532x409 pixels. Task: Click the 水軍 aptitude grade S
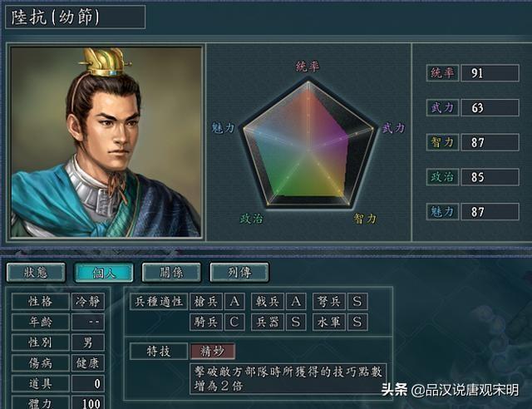357,322
